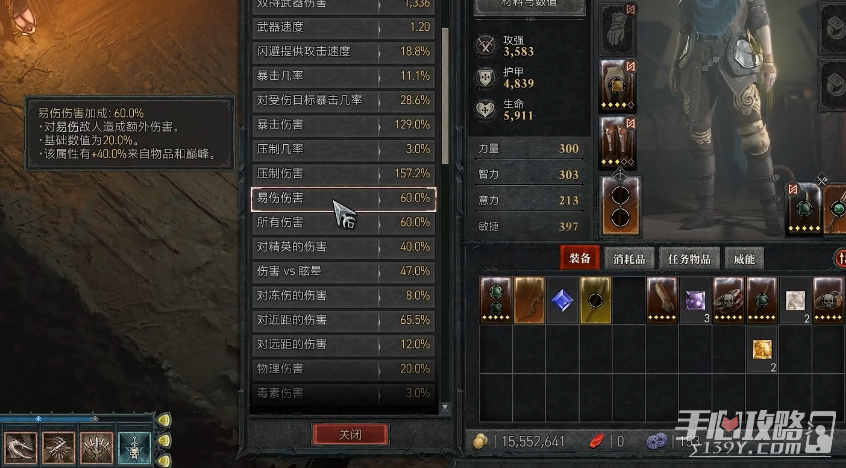Click the stats list scrollbar thumb

[445, 96]
